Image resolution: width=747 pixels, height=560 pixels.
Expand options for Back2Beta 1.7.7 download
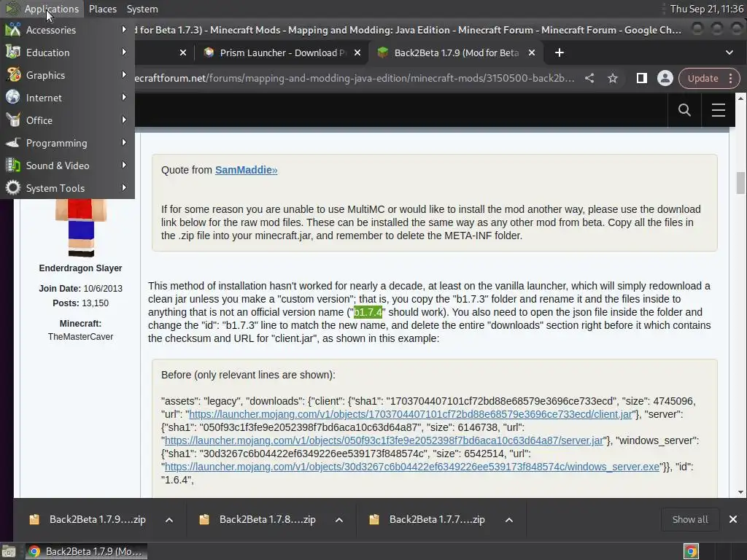(x=508, y=520)
